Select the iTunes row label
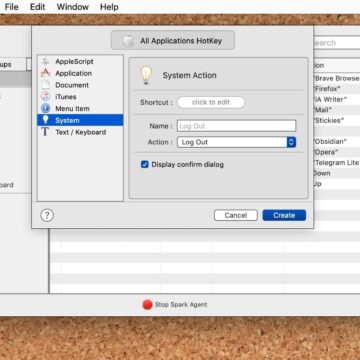Viewport: 360px width, 360px height. (66, 97)
